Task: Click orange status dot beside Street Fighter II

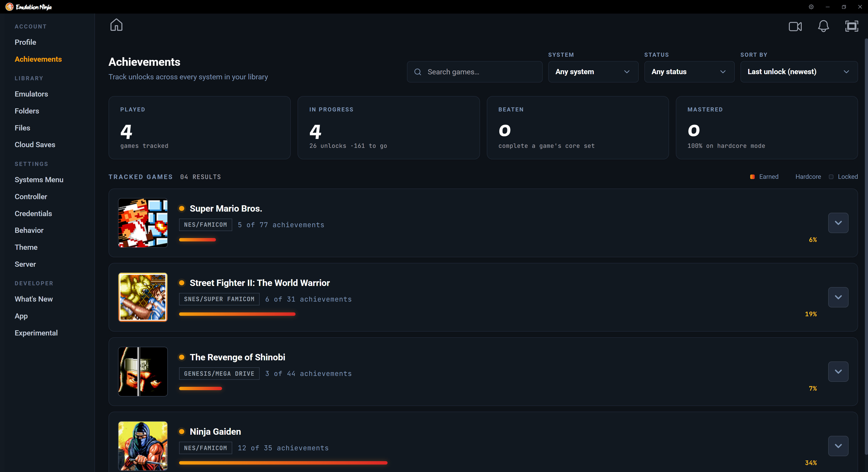Action: pyautogui.click(x=182, y=283)
